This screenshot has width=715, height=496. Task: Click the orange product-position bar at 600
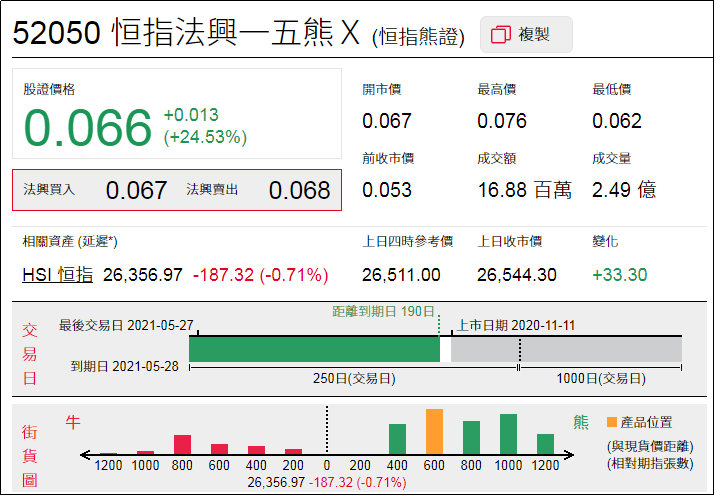pyautogui.click(x=434, y=431)
